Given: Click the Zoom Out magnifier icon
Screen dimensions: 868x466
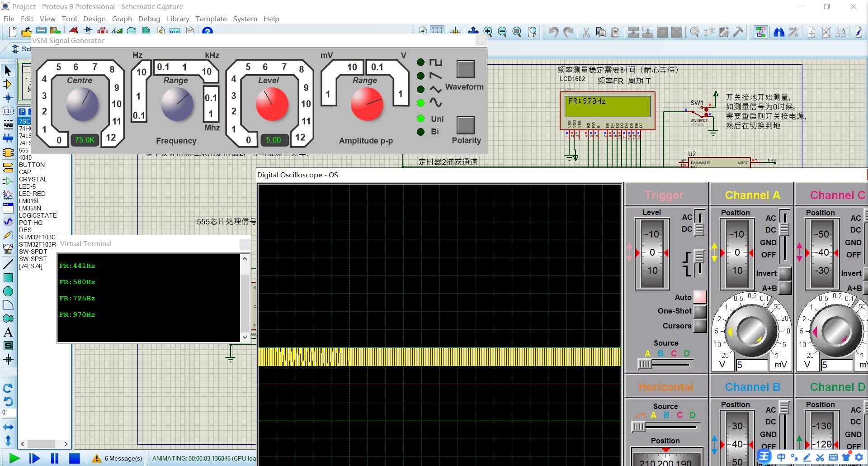Looking at the screenshot, I should coord(502,32).
